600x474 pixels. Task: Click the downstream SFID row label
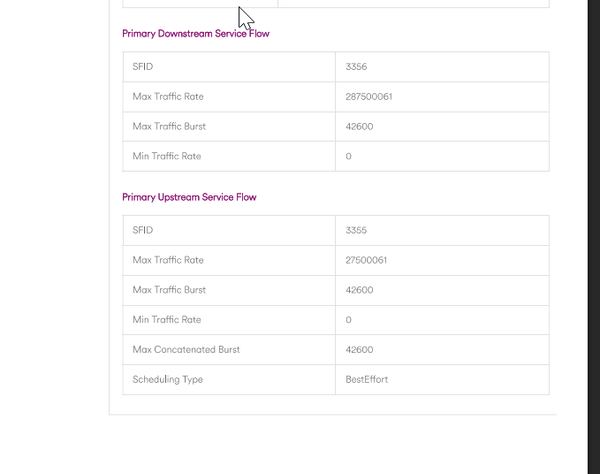[143, 67]
